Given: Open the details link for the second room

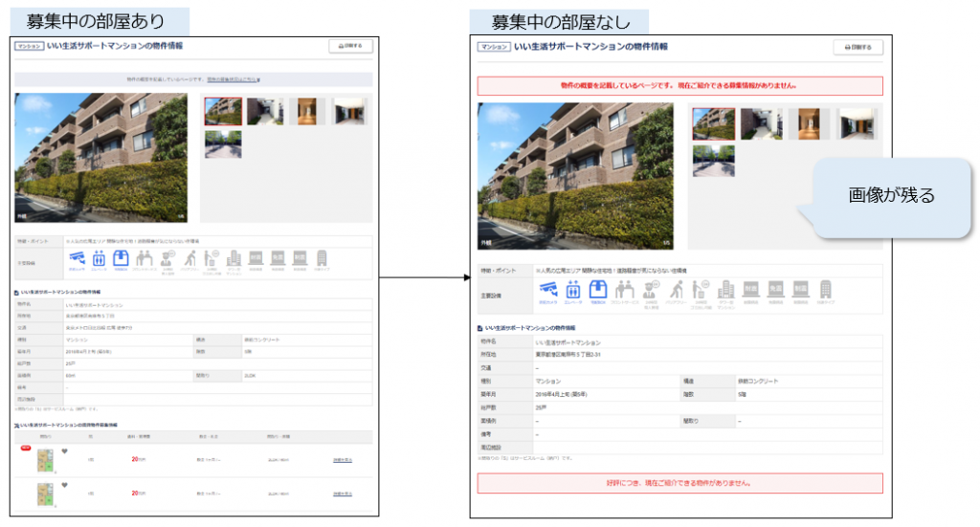Looking at the screenshot, I should (x=342, y=494).
